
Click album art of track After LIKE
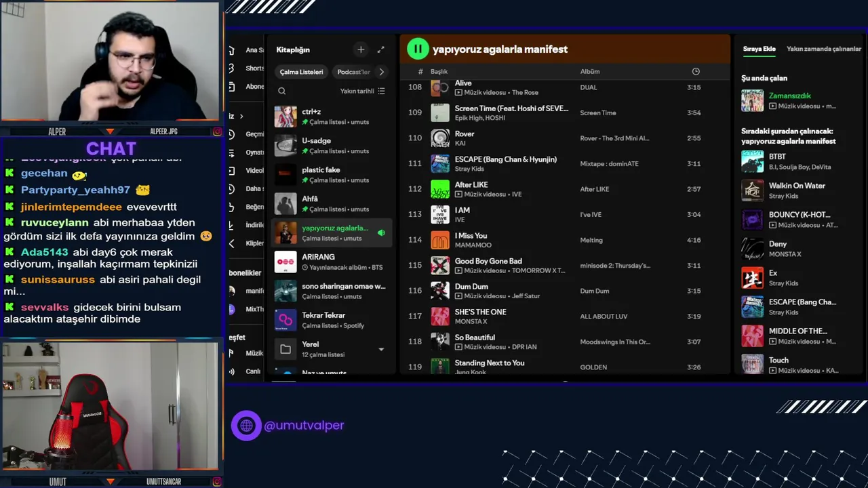point(440,189)
